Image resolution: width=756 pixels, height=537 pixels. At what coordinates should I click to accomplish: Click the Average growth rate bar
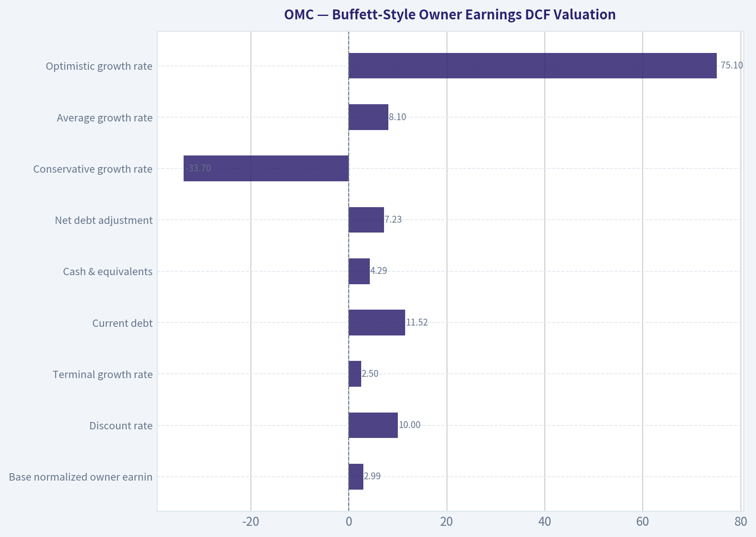[x=369, y=117]
